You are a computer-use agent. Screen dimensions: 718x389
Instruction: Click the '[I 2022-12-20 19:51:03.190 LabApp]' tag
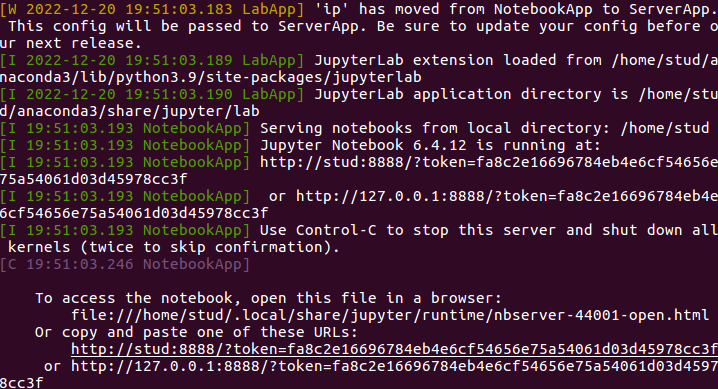pos(152,94)
